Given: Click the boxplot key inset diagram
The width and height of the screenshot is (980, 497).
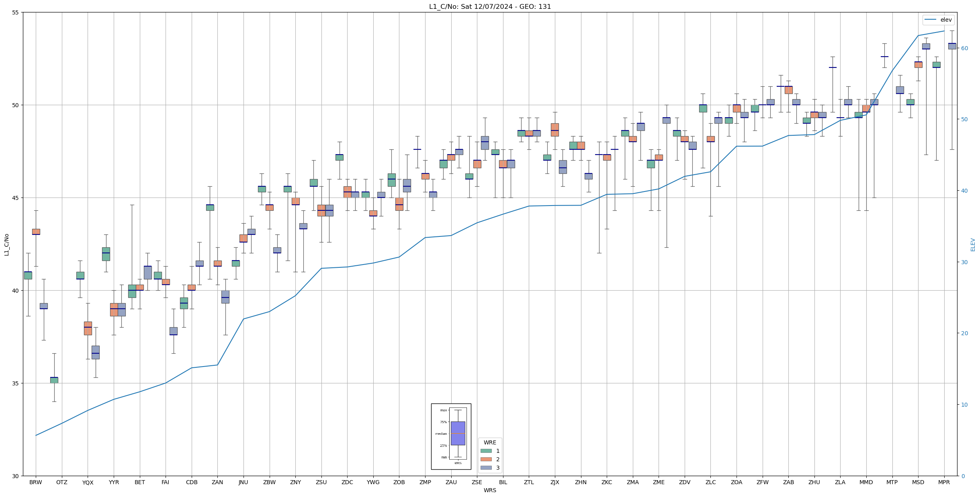Looking at the screenshot, I should pos(451,436).
